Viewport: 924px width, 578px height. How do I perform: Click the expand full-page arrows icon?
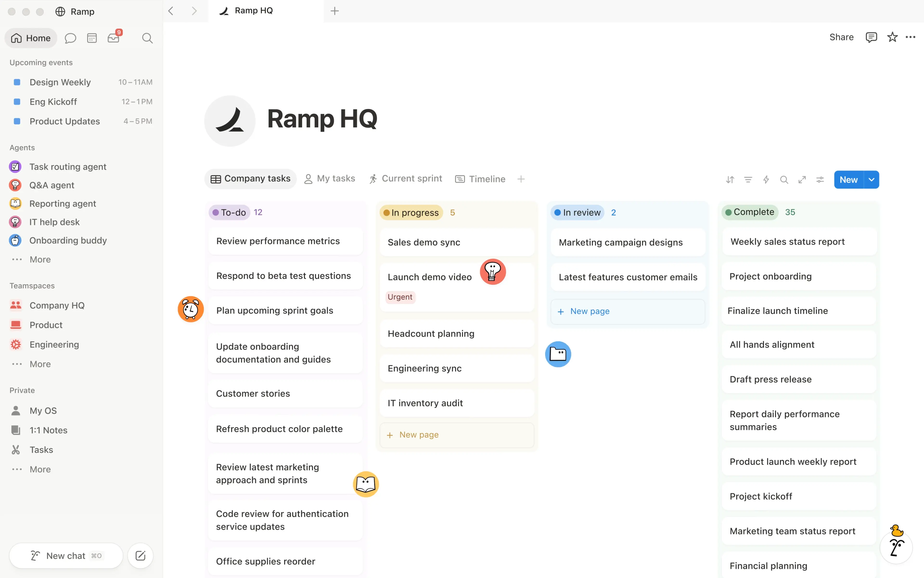point(802,180)
